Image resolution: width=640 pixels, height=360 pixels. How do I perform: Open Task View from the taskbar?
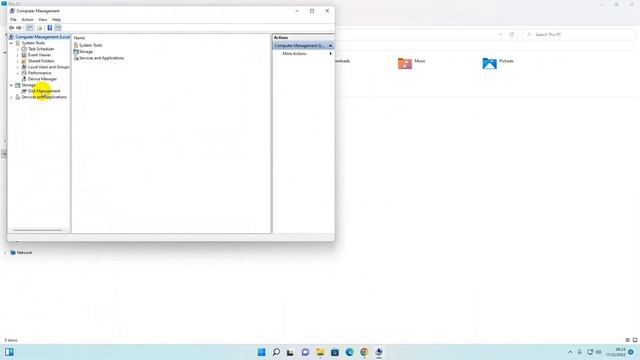pyautogui.click(x=290, y=352)
